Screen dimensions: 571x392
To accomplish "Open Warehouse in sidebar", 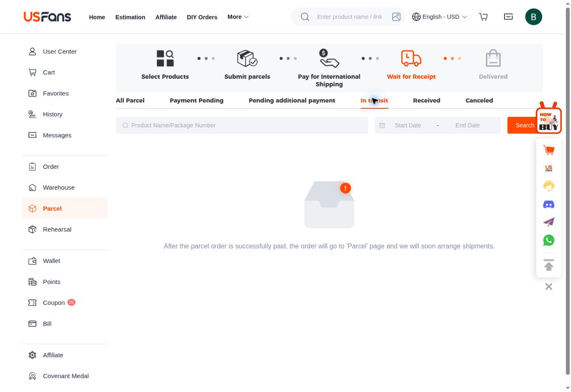I will pos(65,188).
